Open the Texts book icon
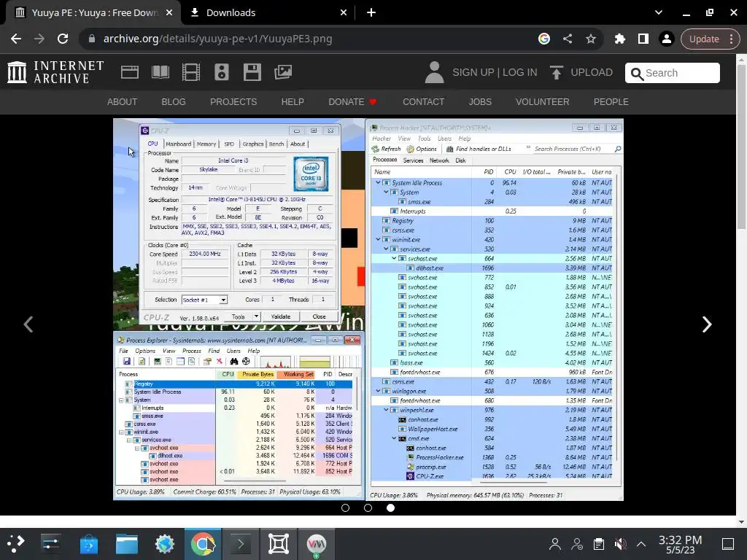This screenshot has height=560, width=747. (160, 72)
